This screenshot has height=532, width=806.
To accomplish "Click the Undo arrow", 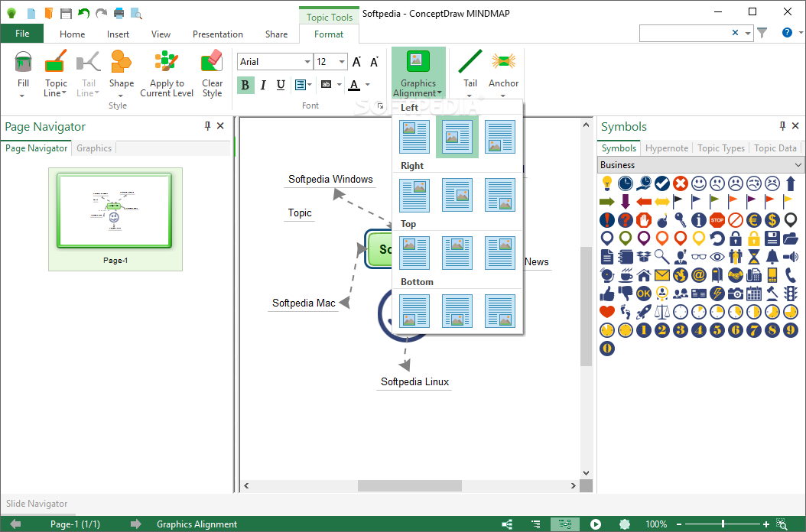I will pyautogui.click(x=83, y=13).
